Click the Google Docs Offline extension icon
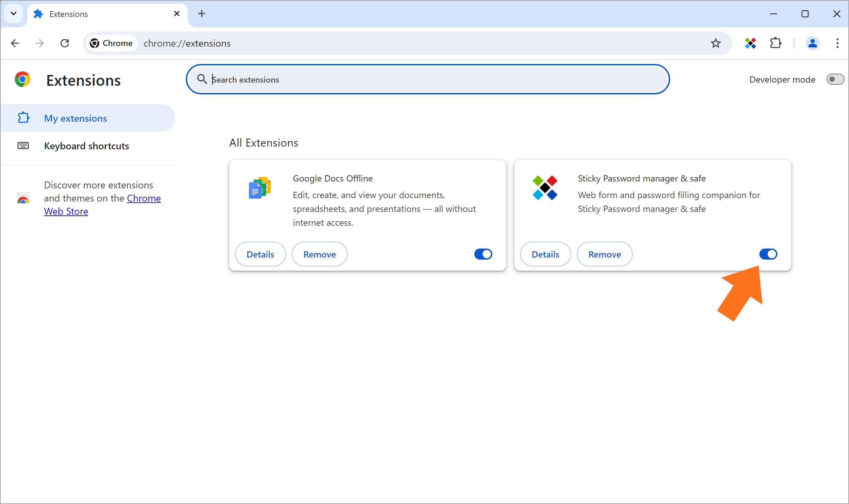Image resolution: width=849 pixels, height=504 pixels. click(x=260, y=187)
